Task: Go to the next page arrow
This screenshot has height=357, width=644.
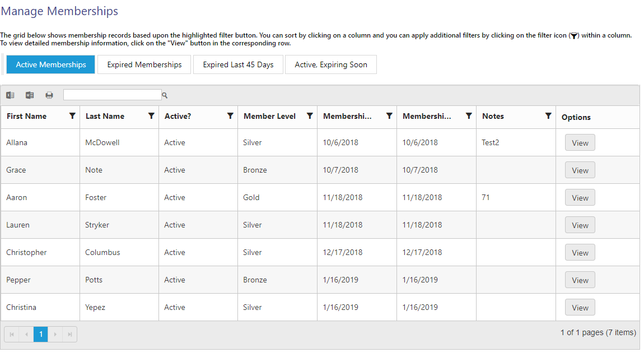Action: 55,335
